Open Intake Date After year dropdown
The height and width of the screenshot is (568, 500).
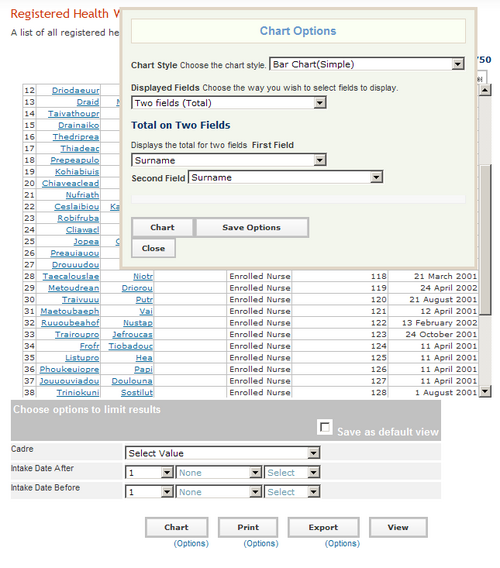tap(292, 473)
